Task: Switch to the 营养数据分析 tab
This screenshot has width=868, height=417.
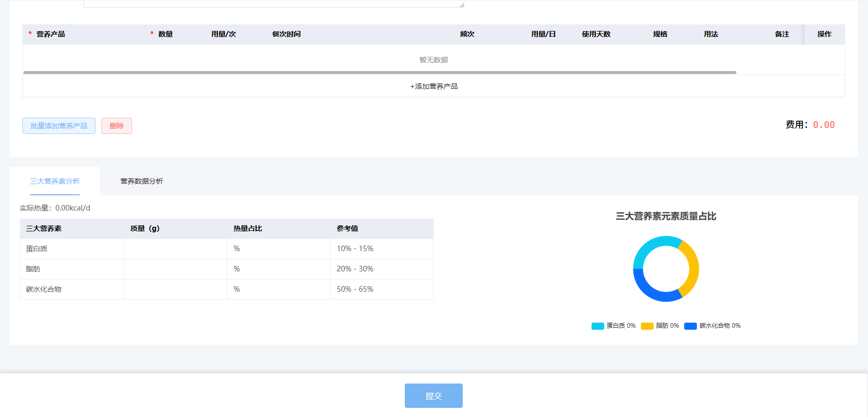Action: [141, 181]
